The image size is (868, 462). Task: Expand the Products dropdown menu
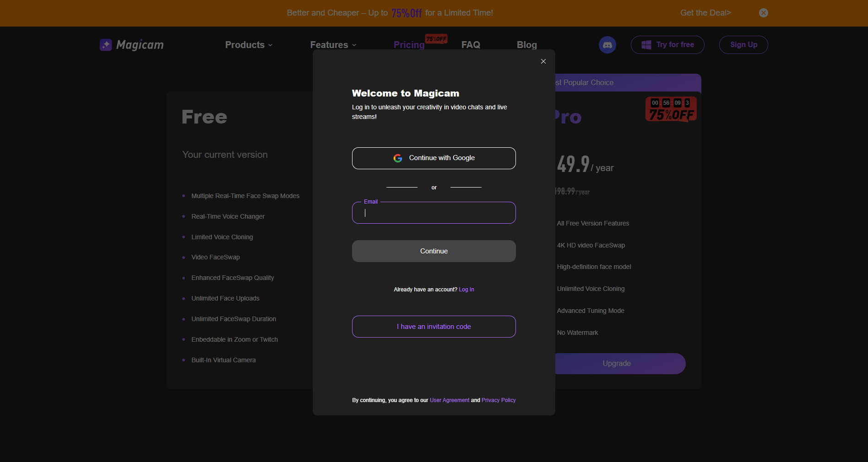tap(249, 45)
